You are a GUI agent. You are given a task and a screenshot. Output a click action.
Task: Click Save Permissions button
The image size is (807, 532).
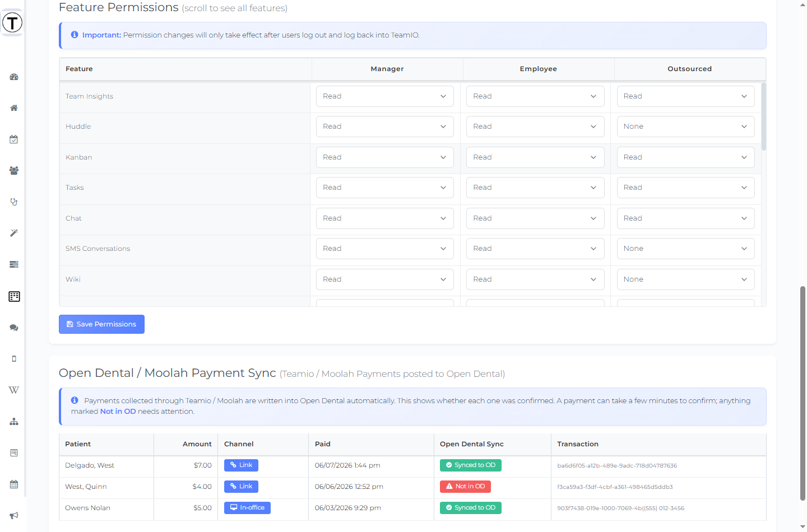(101, 324)
